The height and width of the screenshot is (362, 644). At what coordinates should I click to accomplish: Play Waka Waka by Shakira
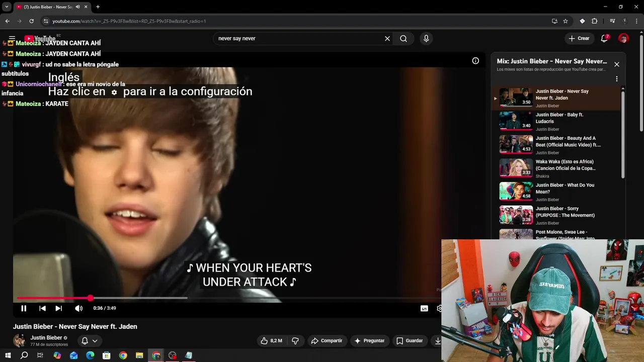pos(556,168)
